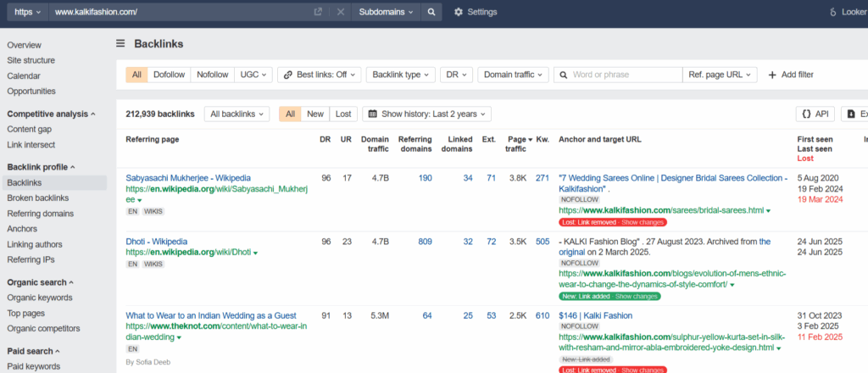Open the Domain traffic filter dropdown
Viewport: 868px width, 373px height.
513,75
